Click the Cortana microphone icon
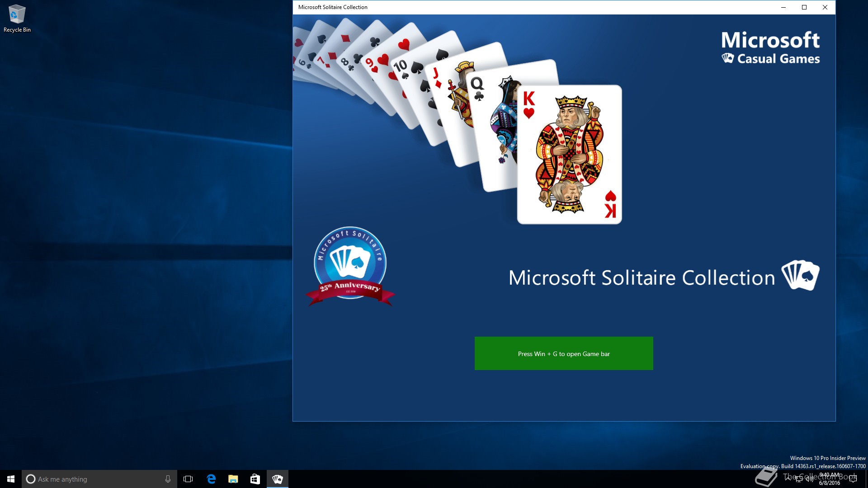The image size is (868, 488). pyautogui.click(x=168, y=479)
